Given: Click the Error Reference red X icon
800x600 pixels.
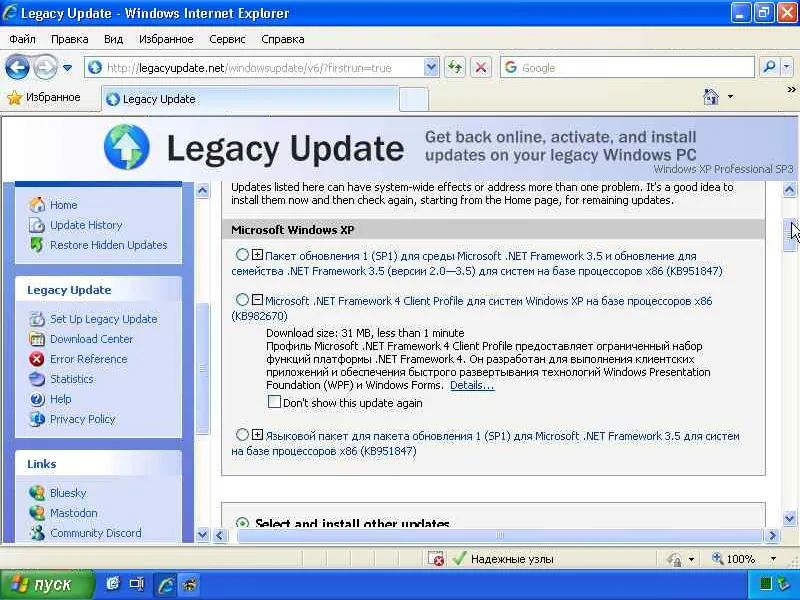Looking at the screenshot, I should [37, 359].
